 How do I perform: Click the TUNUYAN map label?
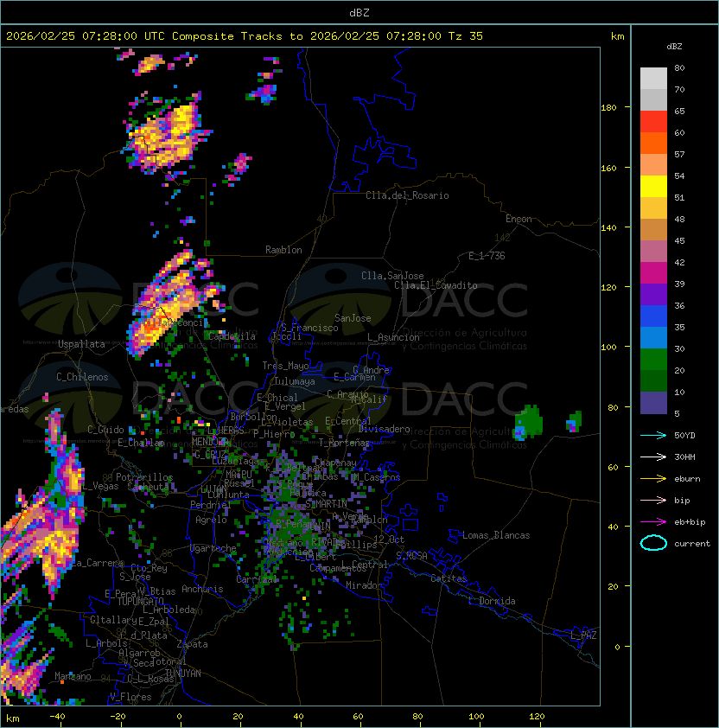pyautogui.click(x=183, y=674)
